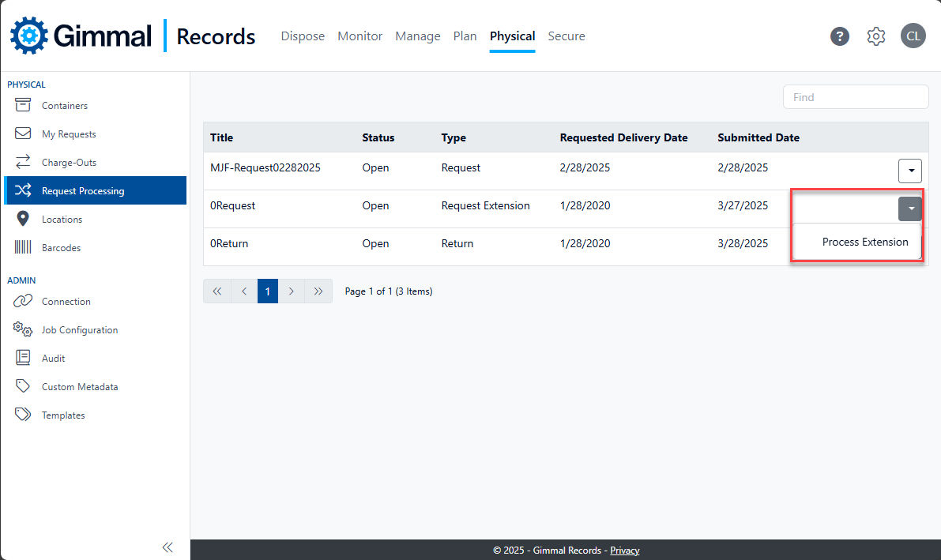941x560 pixels.
Task: Select page 1 in pagination
Action: click(268, 291)
